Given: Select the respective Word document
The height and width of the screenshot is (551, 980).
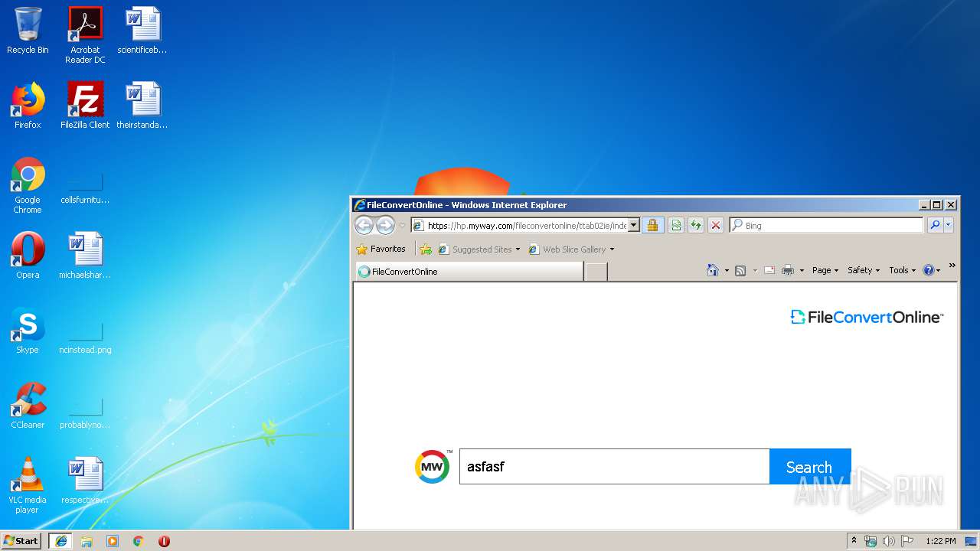Looking at the screenshot, I should 85,481.
